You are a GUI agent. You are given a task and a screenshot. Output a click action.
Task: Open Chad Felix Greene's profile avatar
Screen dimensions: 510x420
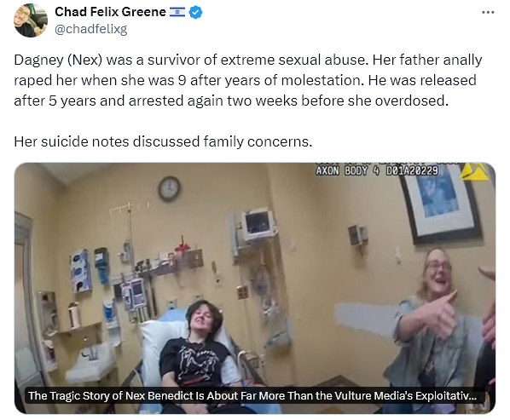(x=31, y=20)
